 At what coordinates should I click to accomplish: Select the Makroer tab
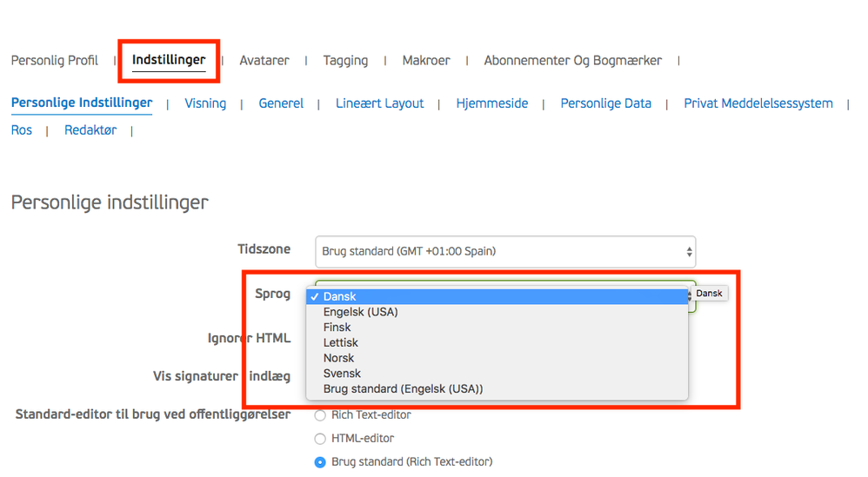pos(426,61)
